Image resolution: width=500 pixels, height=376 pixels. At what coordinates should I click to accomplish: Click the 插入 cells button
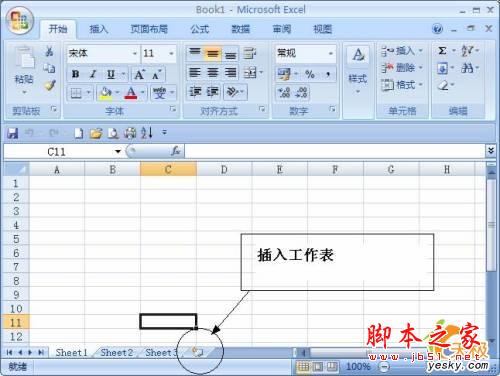(x=402, y=51)
